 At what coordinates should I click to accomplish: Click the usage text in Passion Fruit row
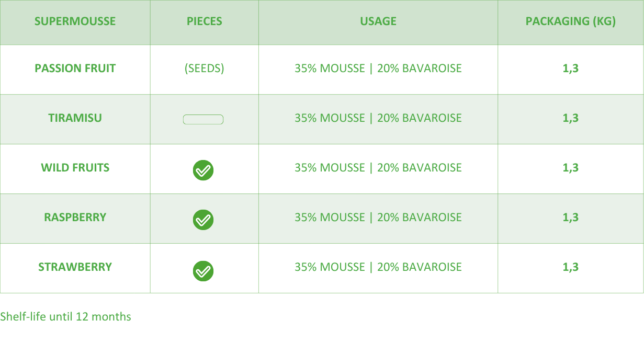[378, 68]
